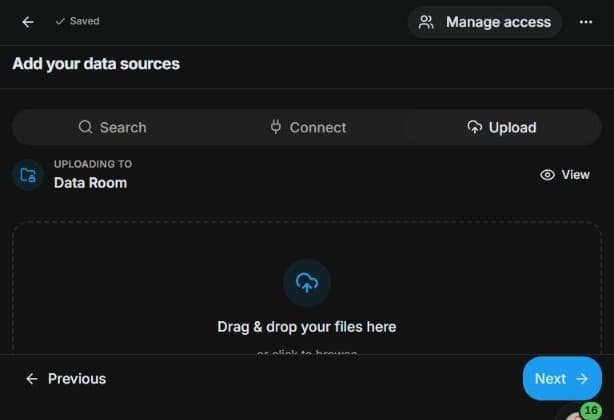Open Manage access settings
The image size is (614, 420).
coord(485,22)
